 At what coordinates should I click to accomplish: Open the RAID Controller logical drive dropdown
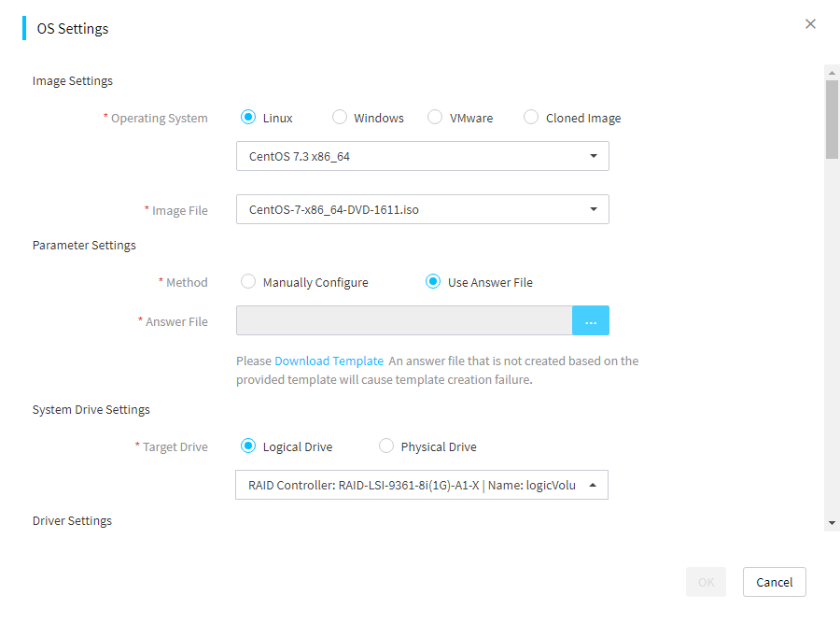point(422,485)
